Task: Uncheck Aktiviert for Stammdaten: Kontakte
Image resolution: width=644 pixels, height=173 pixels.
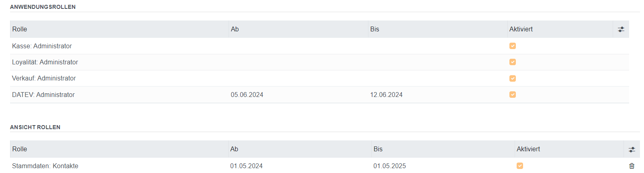Action: [x=519, y=166]
